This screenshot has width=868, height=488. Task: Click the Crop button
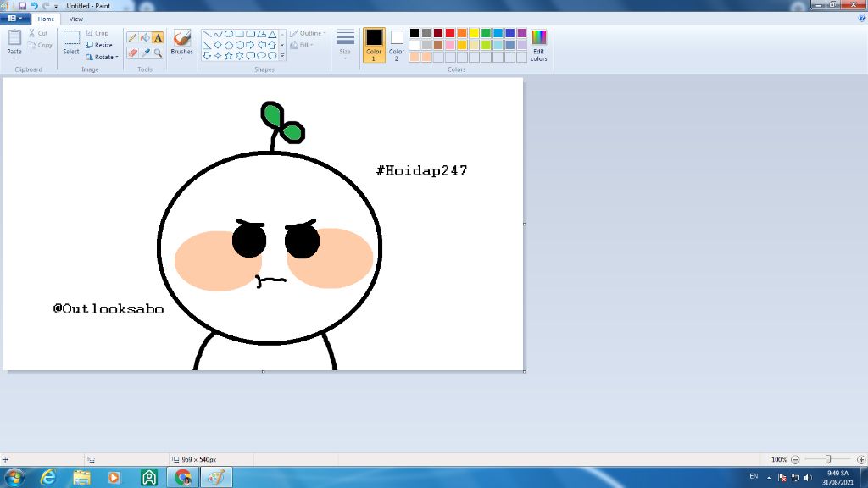coord(97,33)
